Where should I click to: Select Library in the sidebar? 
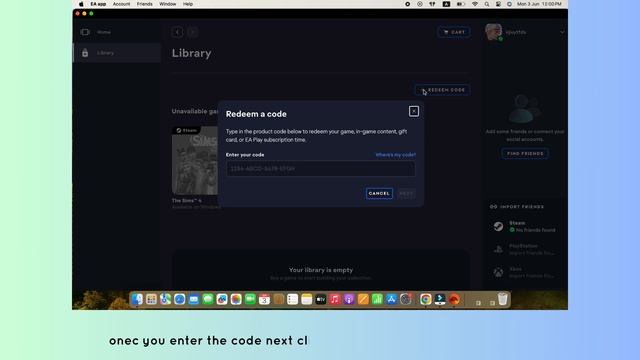click(117, 53)
